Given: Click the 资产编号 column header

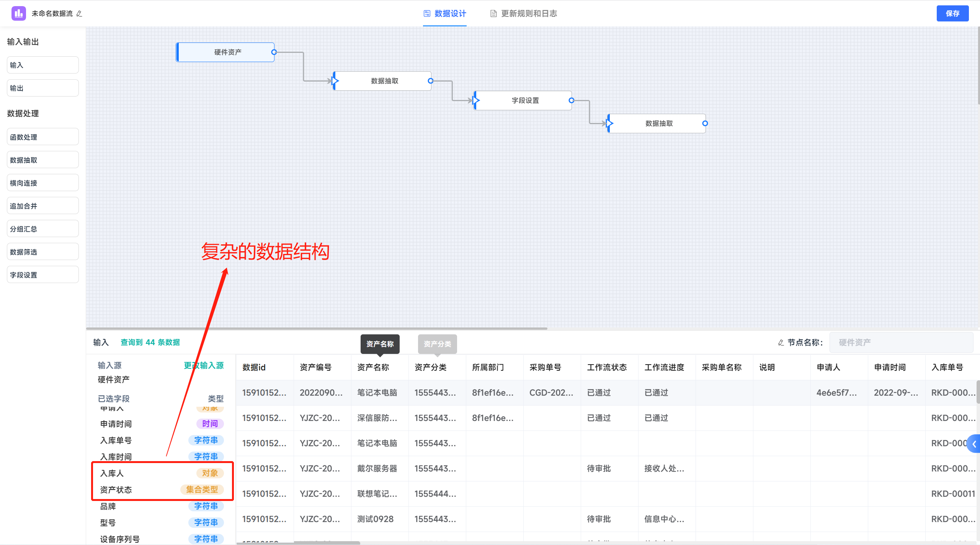Looking at the screenshot, I should 322,367.
